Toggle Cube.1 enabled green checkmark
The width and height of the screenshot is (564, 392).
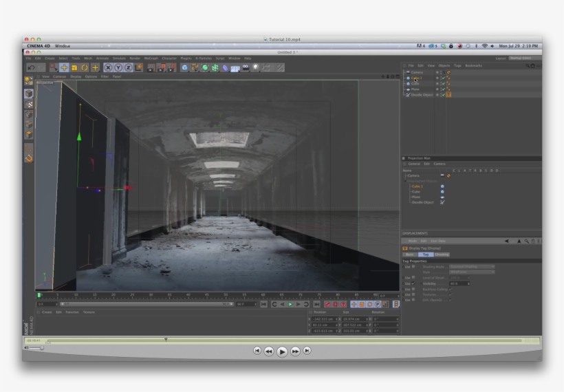pyautogui.click(x=444, y=78)
